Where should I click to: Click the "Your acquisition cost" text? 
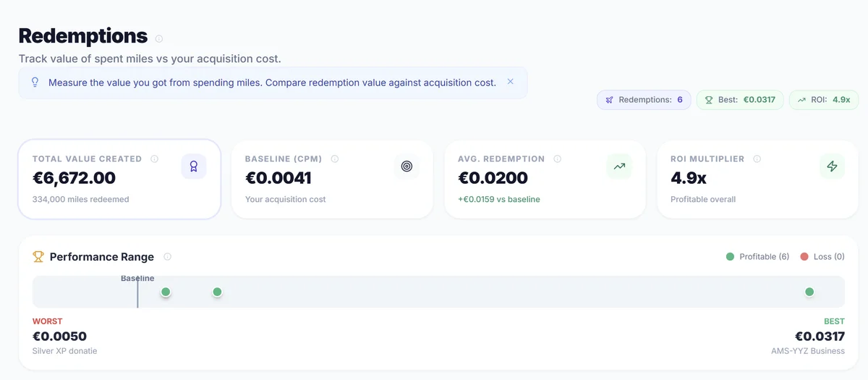click(x=286, y=199)
